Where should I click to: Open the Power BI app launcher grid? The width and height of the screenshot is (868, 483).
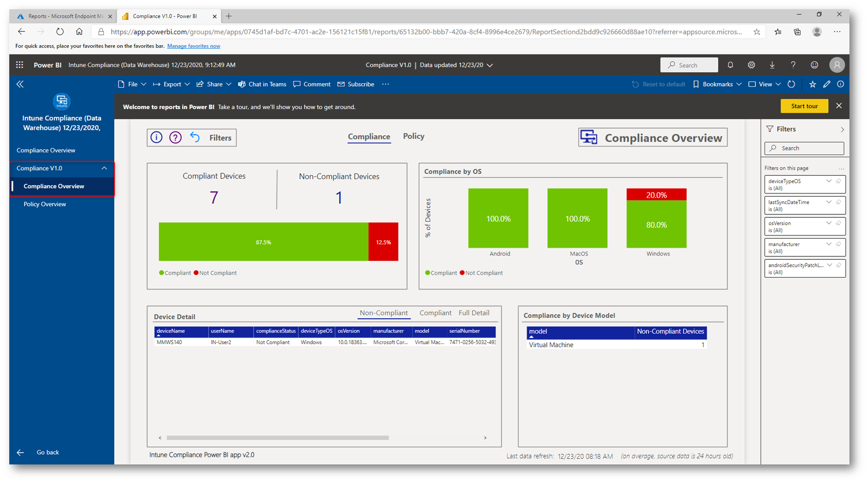coord(19,65)
